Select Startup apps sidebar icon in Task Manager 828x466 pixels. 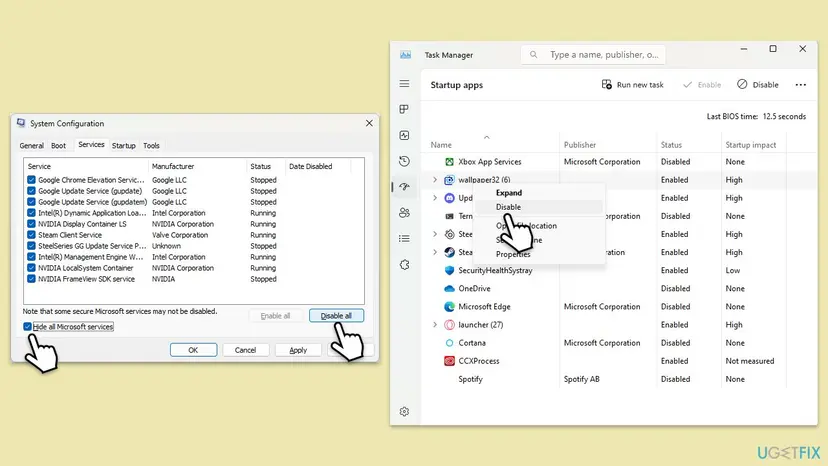[x=404, y=187]
